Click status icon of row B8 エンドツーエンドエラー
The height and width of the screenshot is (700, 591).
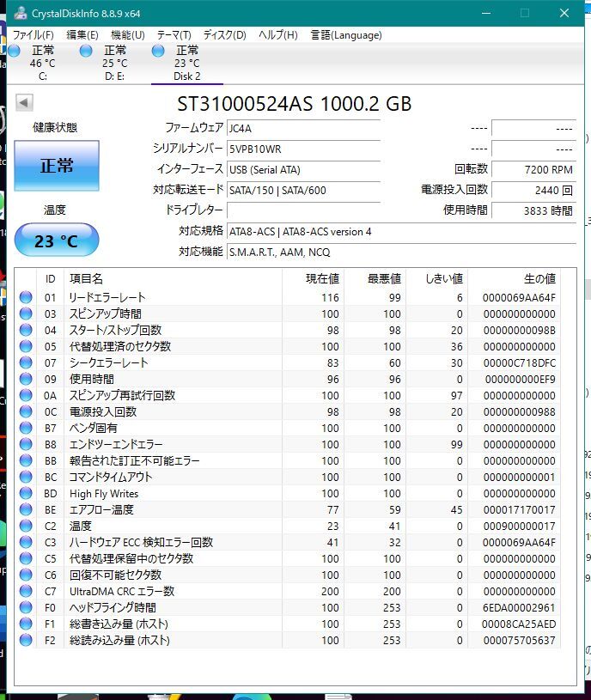pos(26,444)
